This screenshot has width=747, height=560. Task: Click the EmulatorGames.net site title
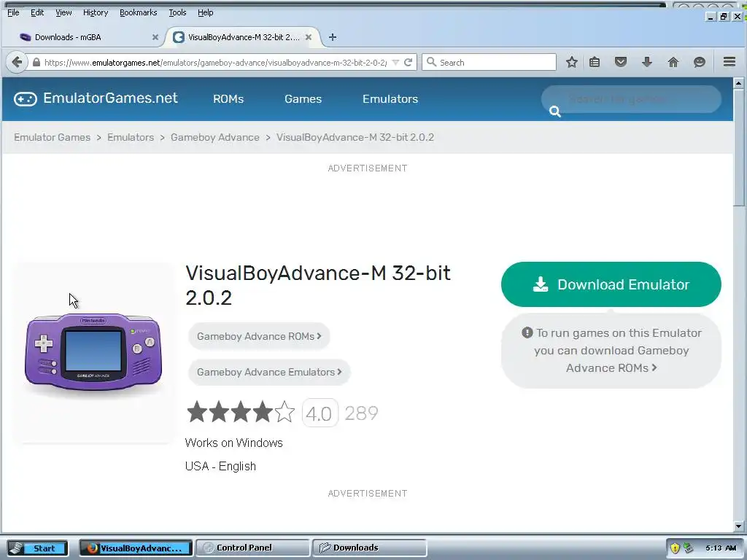[111, 98]
